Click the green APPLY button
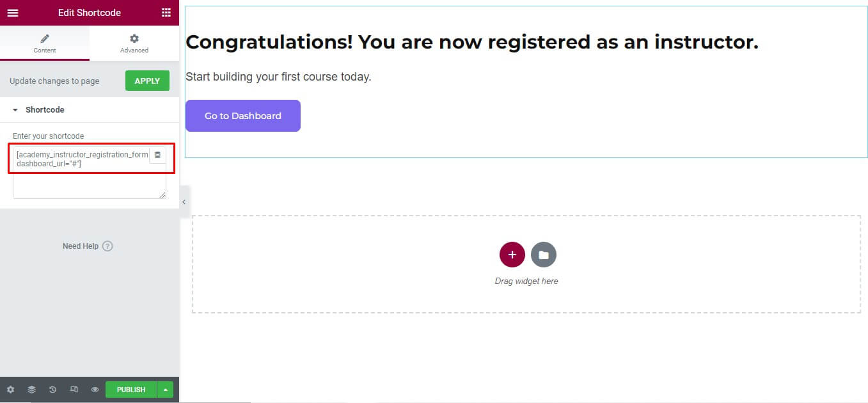 tap(147, 81)
